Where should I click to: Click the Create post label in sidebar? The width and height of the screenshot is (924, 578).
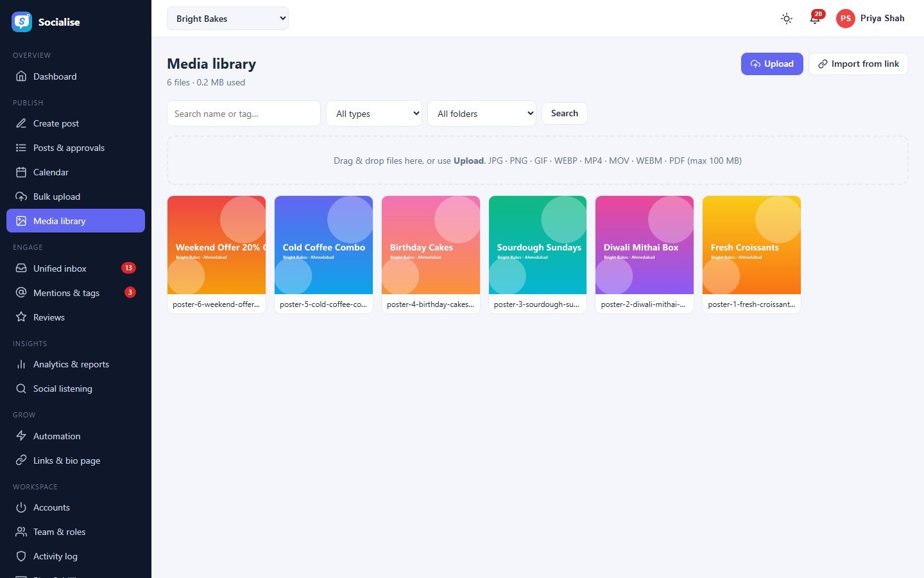(56, 123)
